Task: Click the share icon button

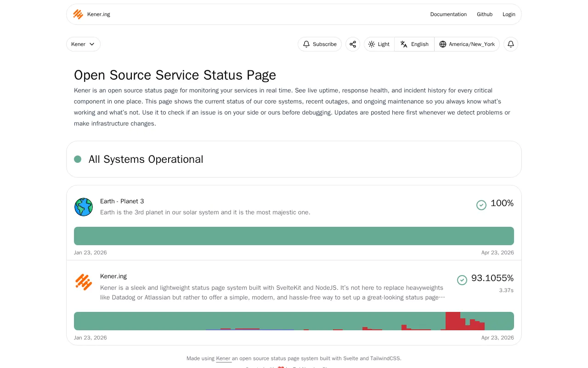Action: coord(353,44)
